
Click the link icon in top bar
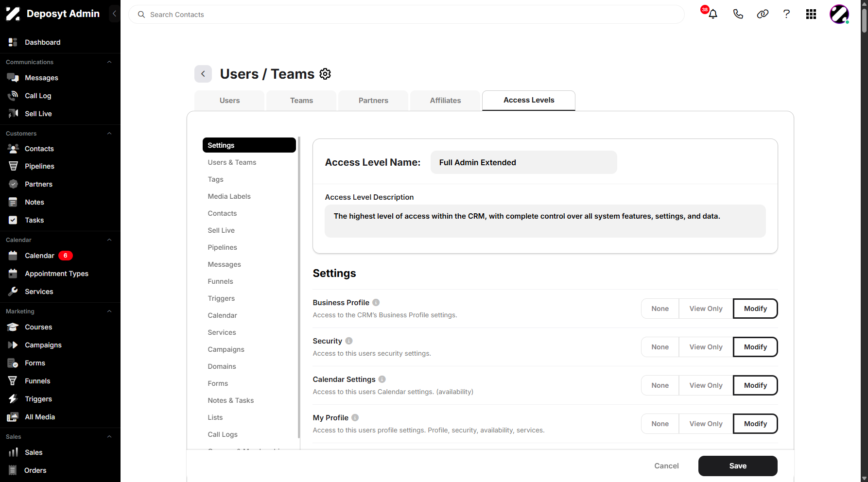point(763,14)
